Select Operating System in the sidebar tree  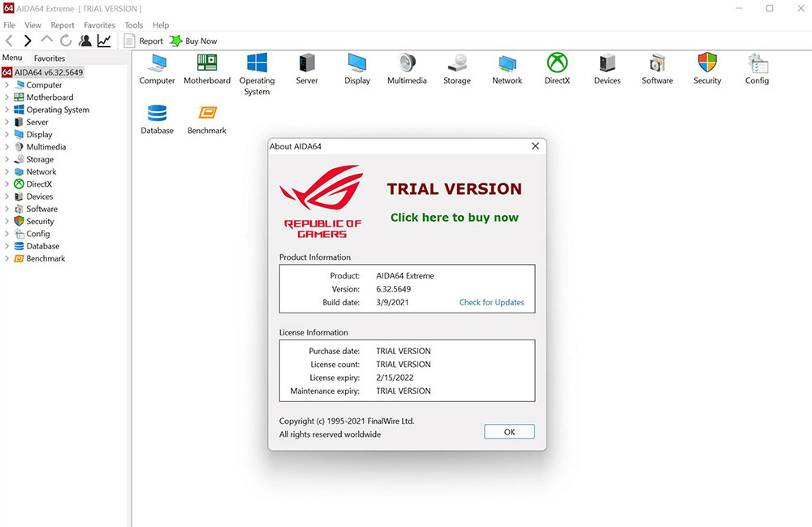(x=58, y=110)
